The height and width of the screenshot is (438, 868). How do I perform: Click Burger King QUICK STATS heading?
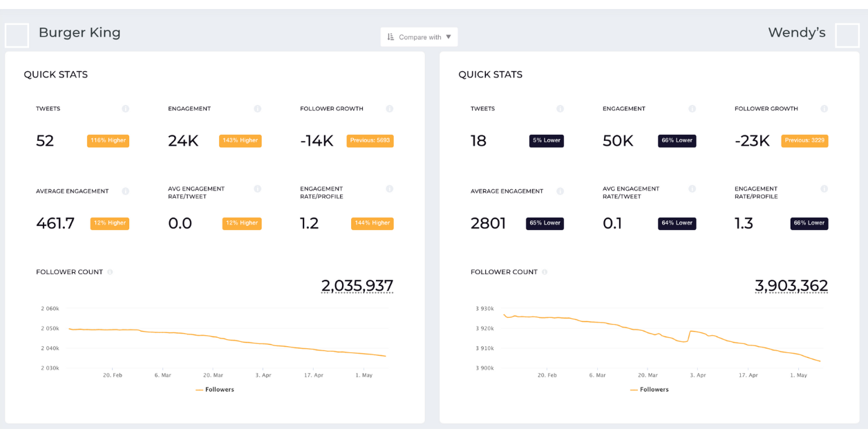pos(56,75)
